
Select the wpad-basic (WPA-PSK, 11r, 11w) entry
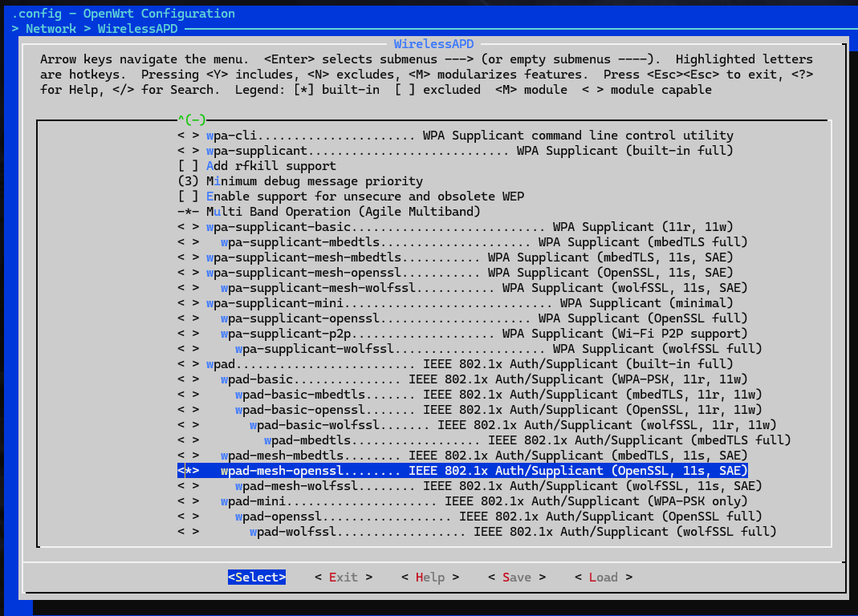(462, 379)
